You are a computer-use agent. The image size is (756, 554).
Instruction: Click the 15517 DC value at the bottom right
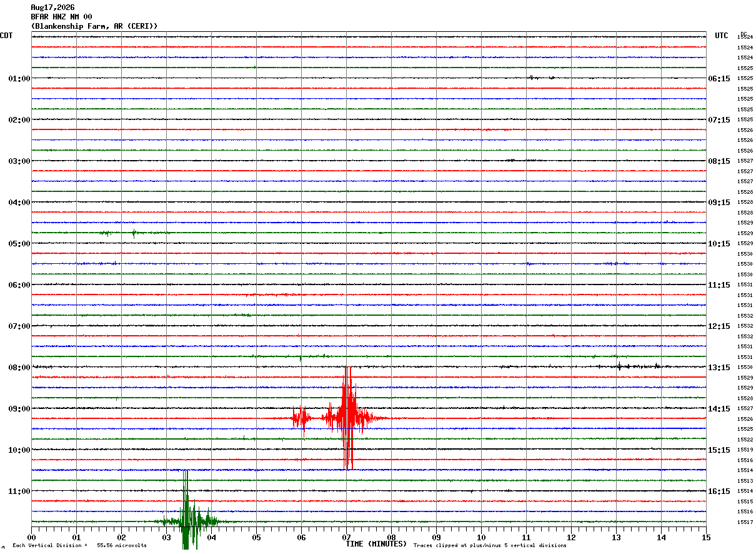point(745,522)
